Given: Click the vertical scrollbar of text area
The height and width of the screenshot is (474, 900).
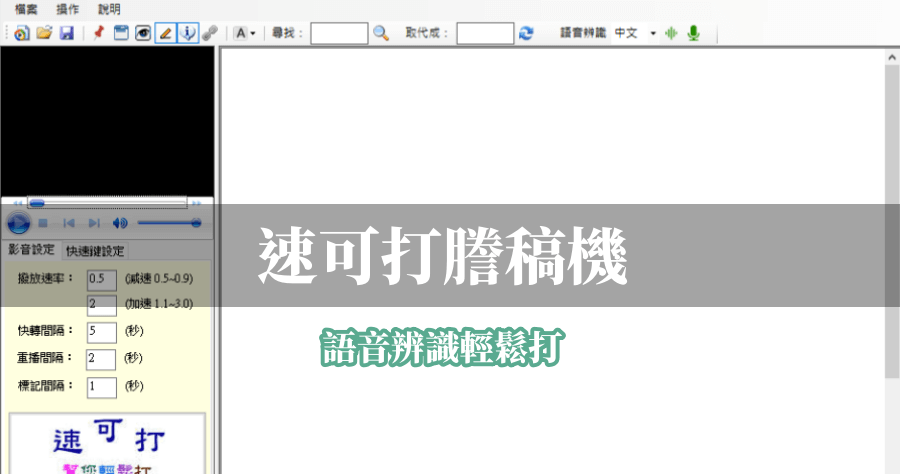Looking at the screenshot, I should 892,221.
